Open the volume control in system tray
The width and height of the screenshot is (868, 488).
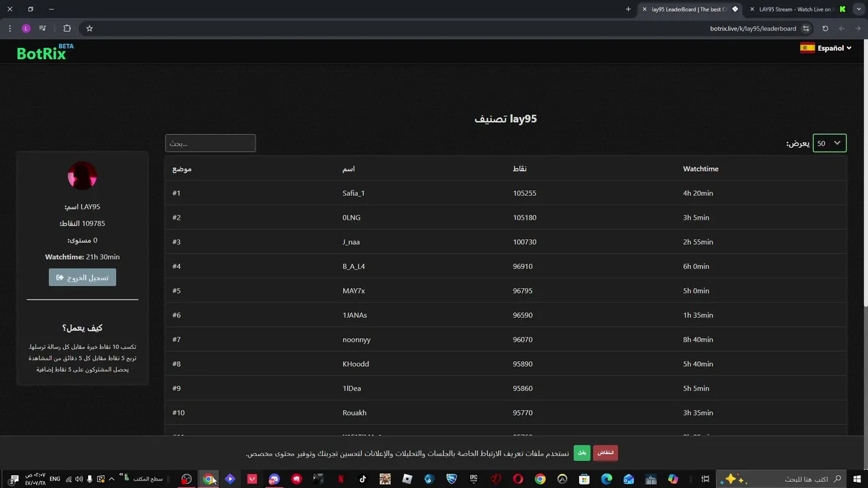(x=79, y=479)
